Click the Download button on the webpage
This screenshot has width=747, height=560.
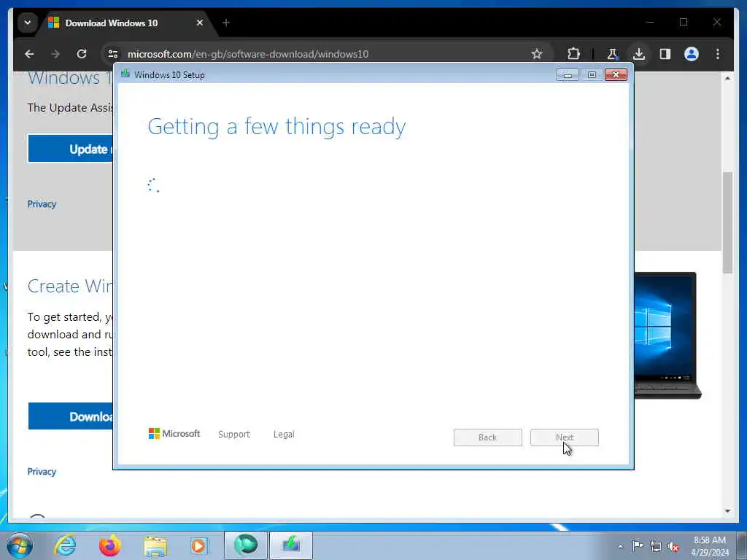click(x=71, y=416)
